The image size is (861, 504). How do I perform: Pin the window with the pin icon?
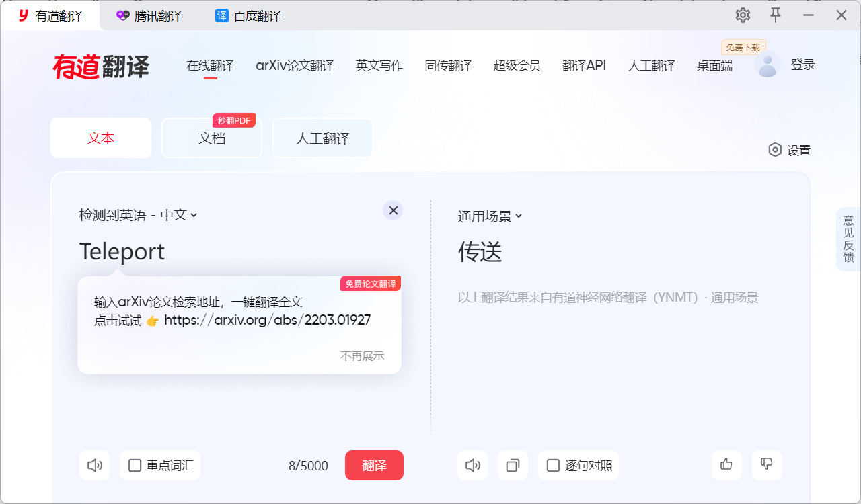tap(776, 15)
